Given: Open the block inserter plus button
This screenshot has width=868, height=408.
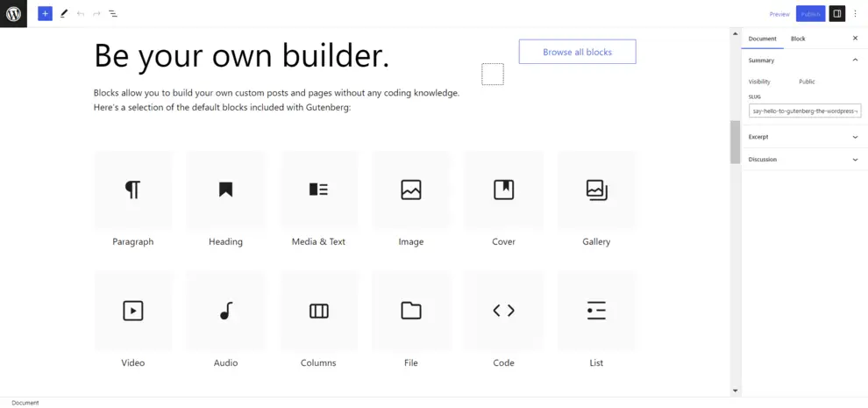Looking at the screenshot, I should 46,14.
